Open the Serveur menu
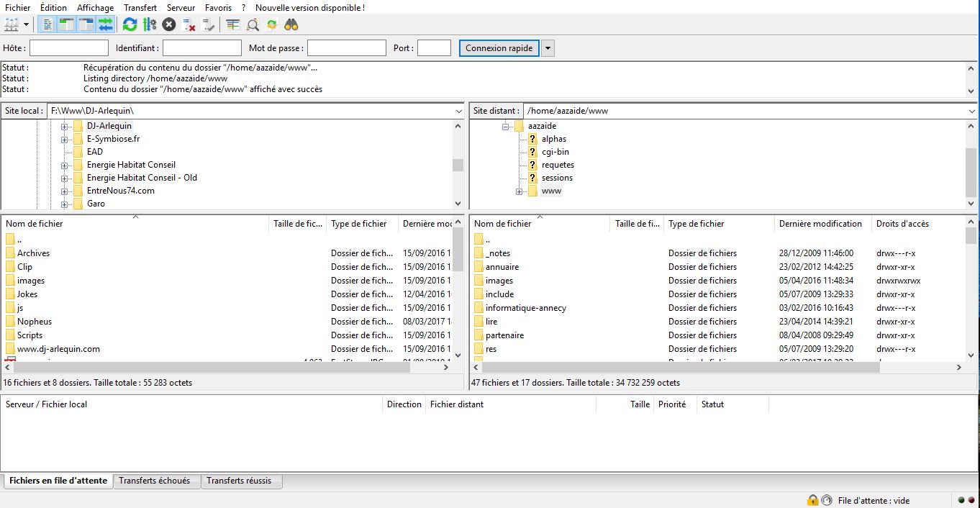The image size is (980, 508). 181,8
